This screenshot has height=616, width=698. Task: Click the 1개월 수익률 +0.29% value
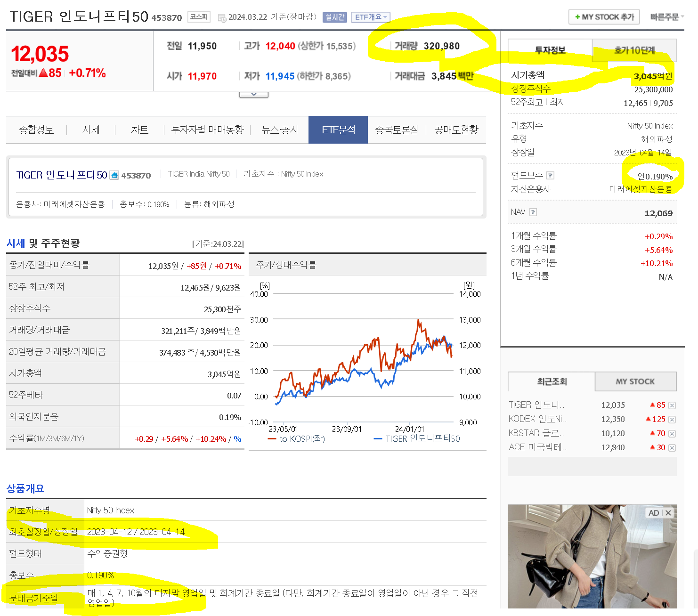pyautogui.click(x=658, y=236)
